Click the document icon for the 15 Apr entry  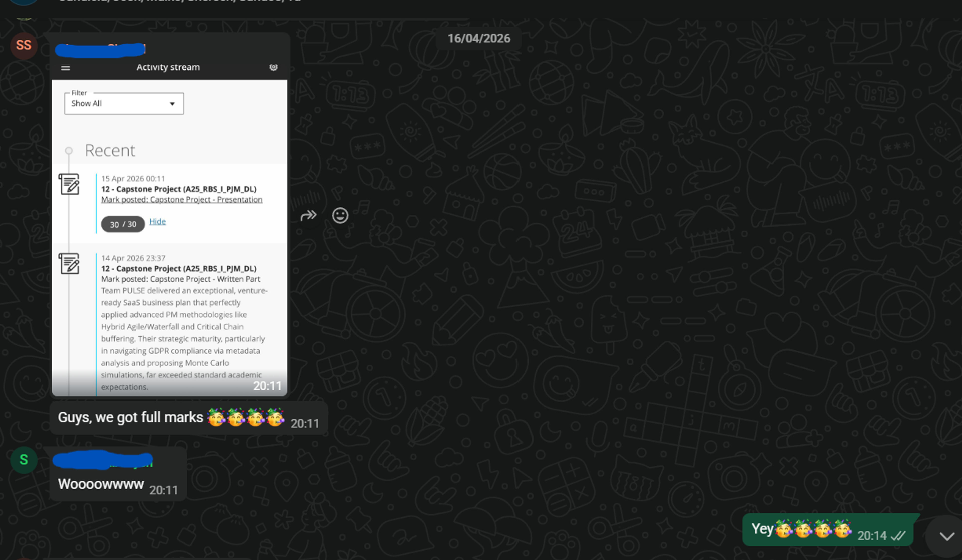tap(69, 184)
